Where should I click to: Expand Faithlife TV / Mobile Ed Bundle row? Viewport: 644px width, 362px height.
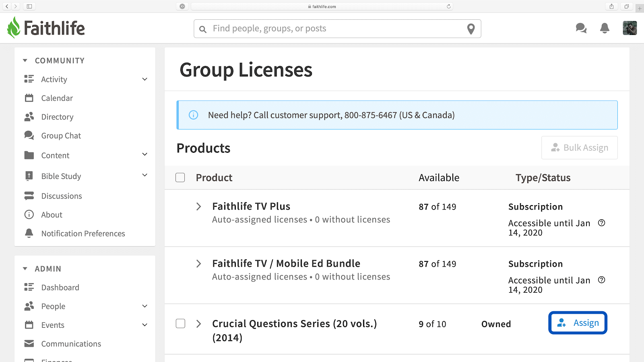198,263
